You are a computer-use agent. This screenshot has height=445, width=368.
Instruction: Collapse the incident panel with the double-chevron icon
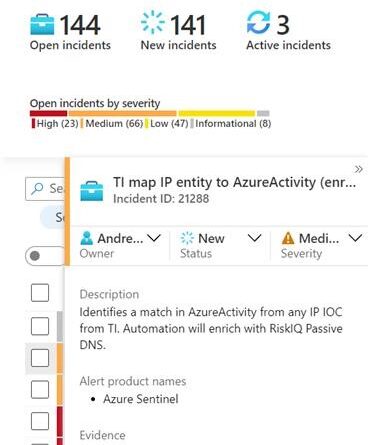pos(358,169)
